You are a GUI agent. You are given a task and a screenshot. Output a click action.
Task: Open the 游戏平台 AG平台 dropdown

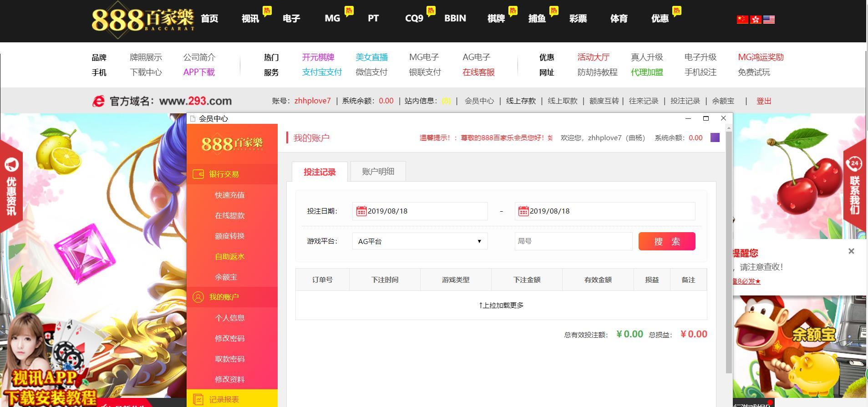(x=420, y=241)
